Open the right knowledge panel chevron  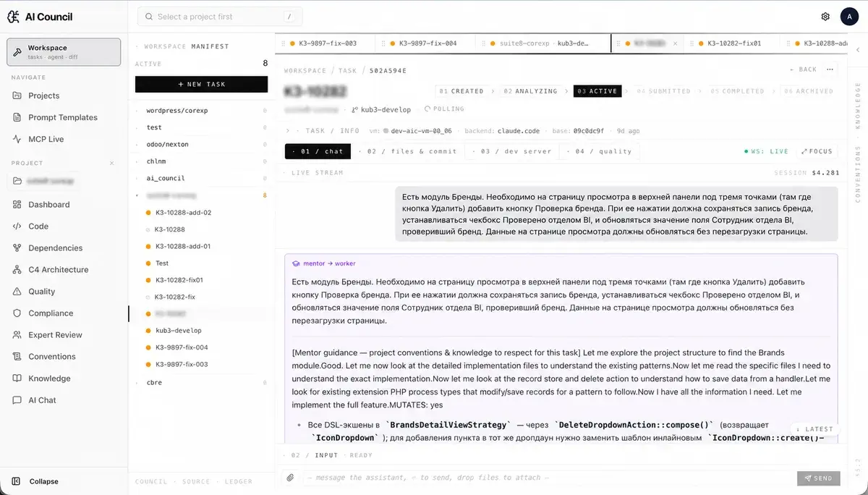click(858, 50)
